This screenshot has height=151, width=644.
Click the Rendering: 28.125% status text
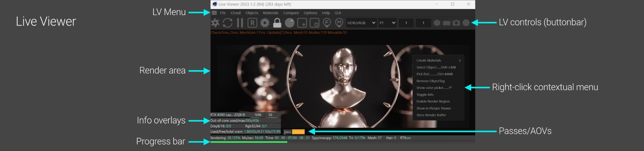pos(225,138)
